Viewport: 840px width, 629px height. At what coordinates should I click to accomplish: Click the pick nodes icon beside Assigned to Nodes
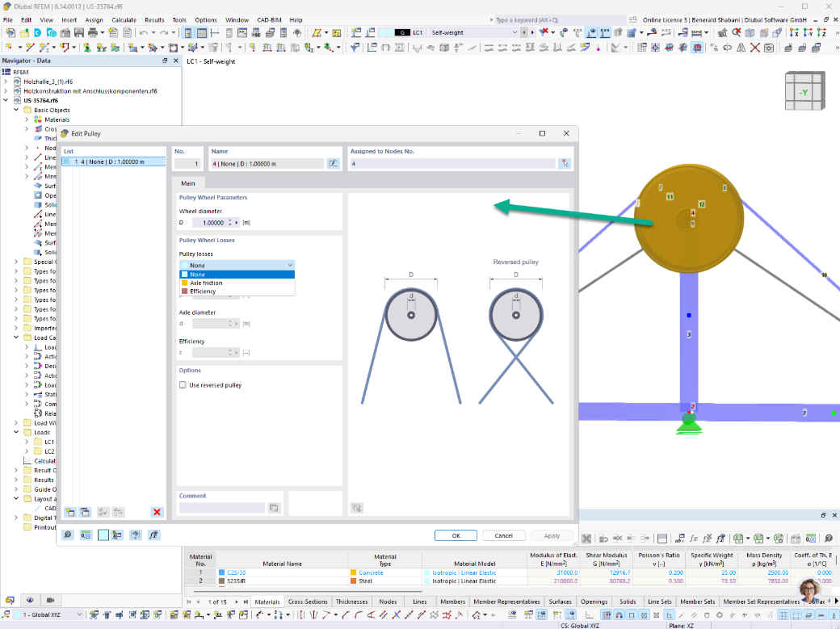[x=565, y=163]
